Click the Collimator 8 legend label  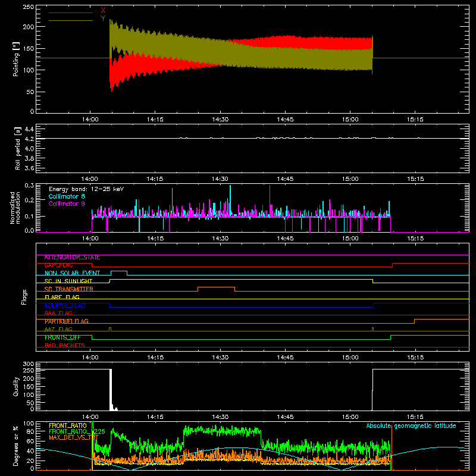click(67, 196)
